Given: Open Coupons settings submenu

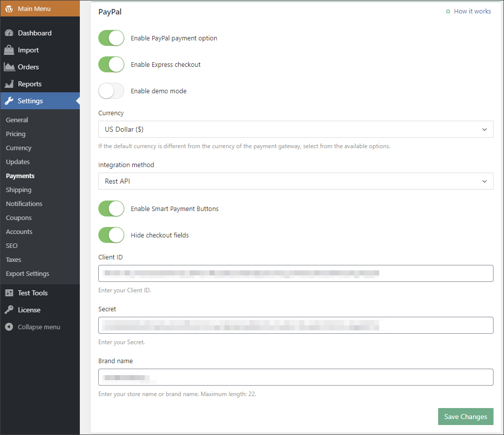Looking at the screenshot, I should [x=18, y=218].
